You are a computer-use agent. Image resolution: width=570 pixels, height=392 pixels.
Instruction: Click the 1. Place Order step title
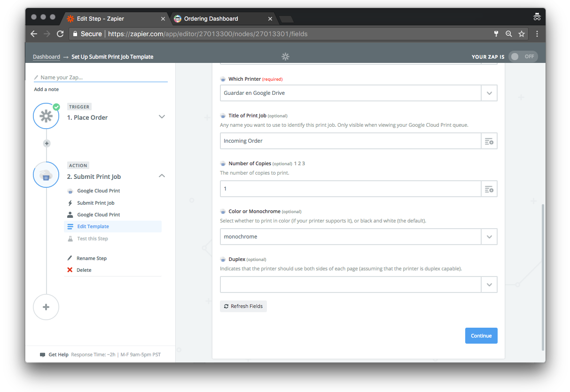pyautogui.click(x=87, y=117)
